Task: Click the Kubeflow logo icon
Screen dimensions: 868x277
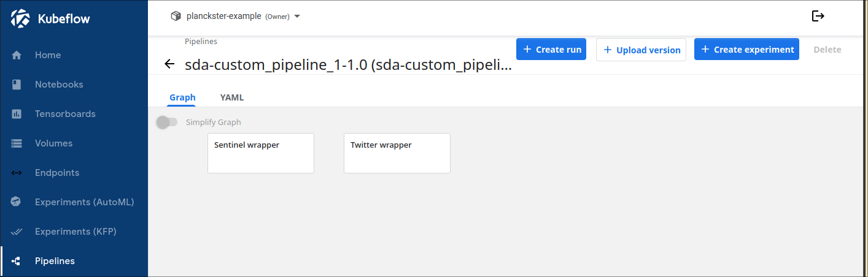Action: pyautogui.click(x=20, y=18)
